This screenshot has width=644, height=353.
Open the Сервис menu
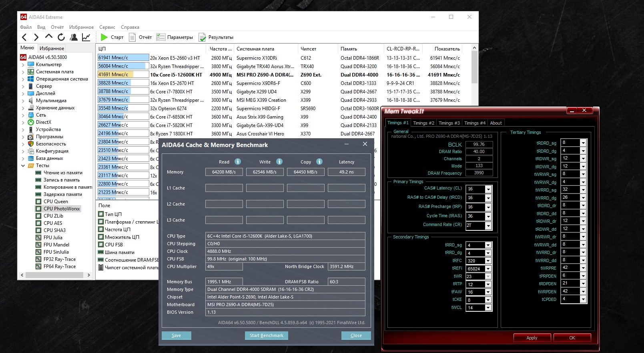(x=107, y=27)
